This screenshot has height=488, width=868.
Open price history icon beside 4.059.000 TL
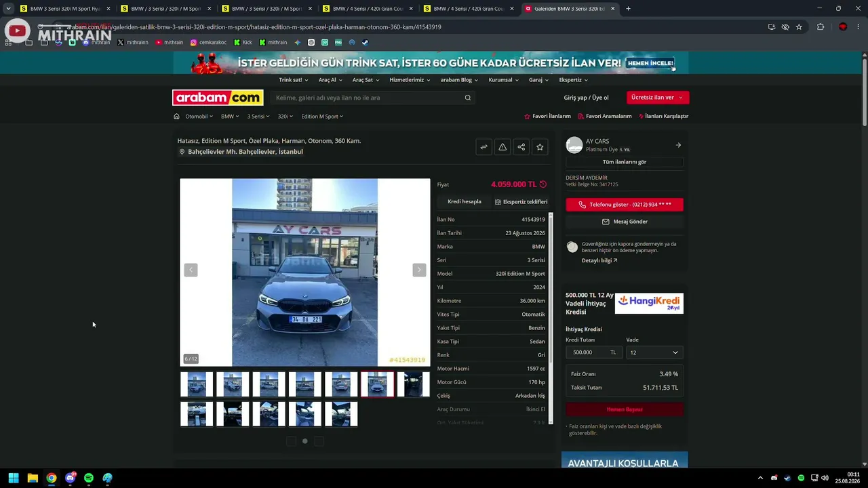(x=542, y=184)
